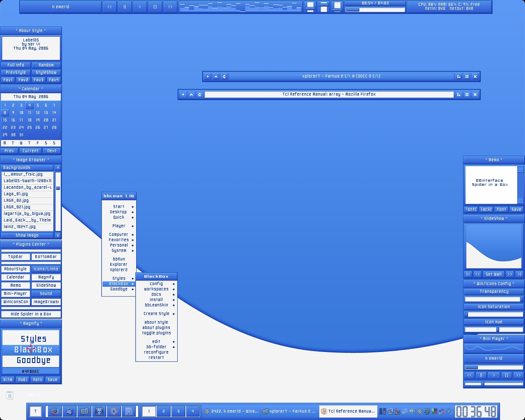Go to previous track in Mini Player panel
This screenshot has height=420, width=525.
[469, 375]
